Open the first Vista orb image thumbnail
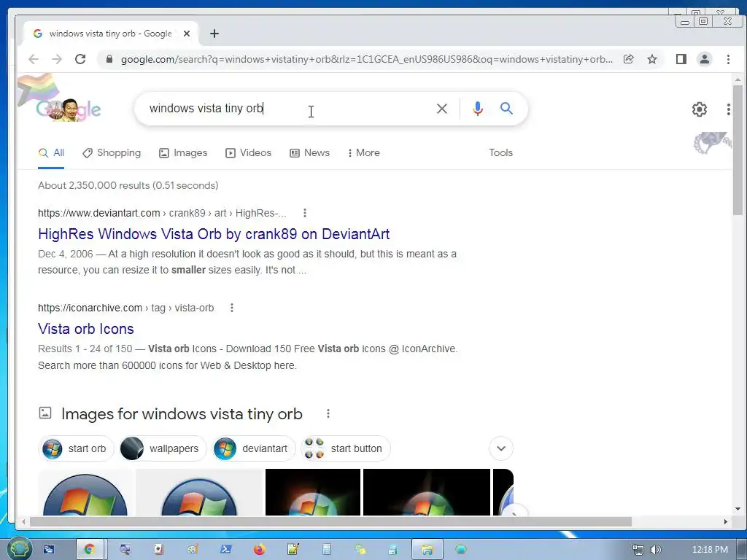 coord(86,492)
